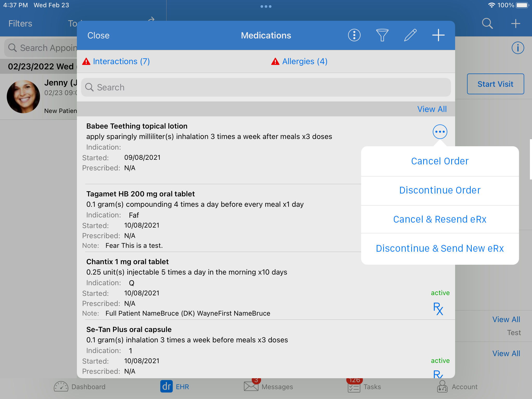Screen dimensions: 532x399
Task: Open the medications filter funnel icon
Action: pyautogui.click(x=382, y=35)
